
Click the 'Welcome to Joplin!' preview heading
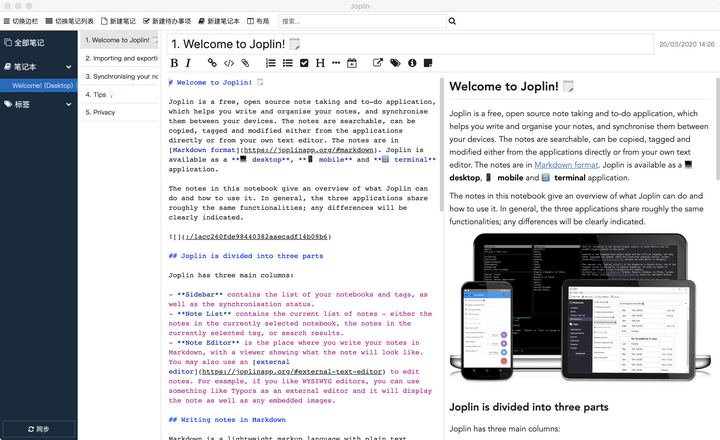click(x=512, y=86)
